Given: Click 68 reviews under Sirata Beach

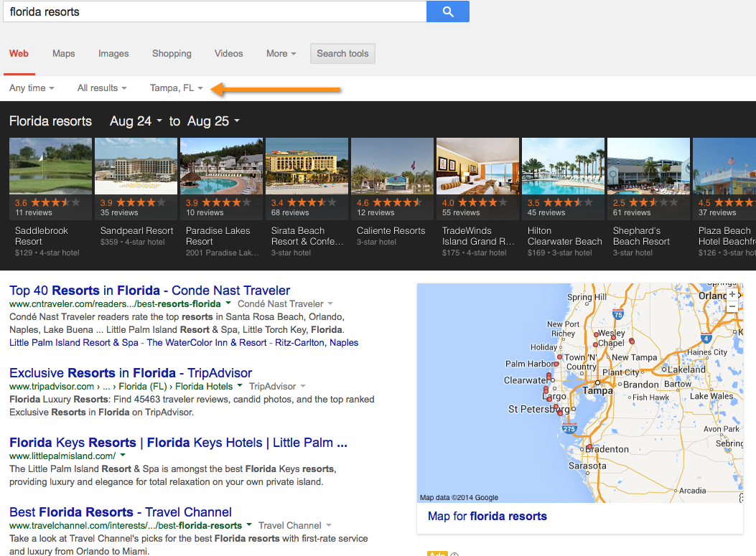Looking at the screenshot, I should pos(290,212).
